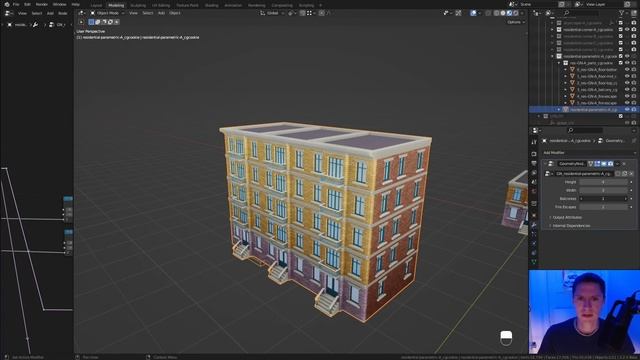Click the GeometryNodes modifier name field

point(572,164)
